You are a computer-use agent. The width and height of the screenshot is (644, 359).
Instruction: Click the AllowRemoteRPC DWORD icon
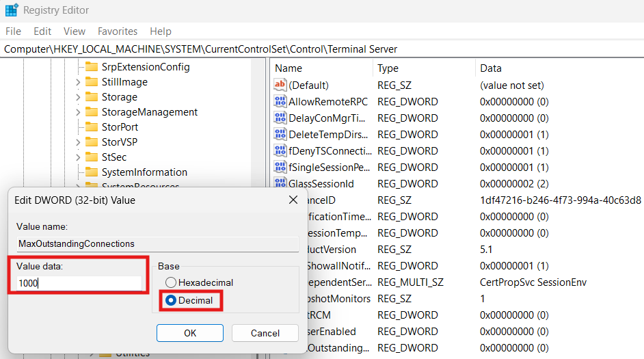[x=280, y=102]
